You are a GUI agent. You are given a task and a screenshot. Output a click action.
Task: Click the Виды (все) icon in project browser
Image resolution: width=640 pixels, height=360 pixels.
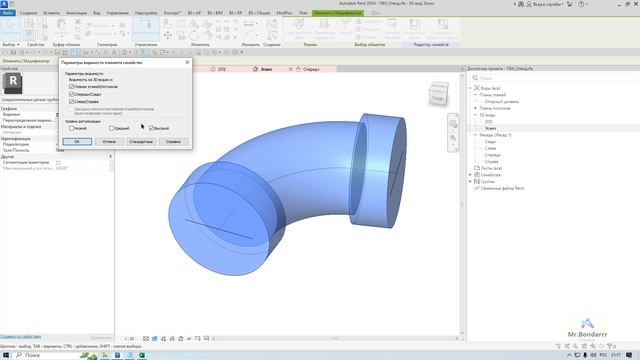(x=476, y=88)
